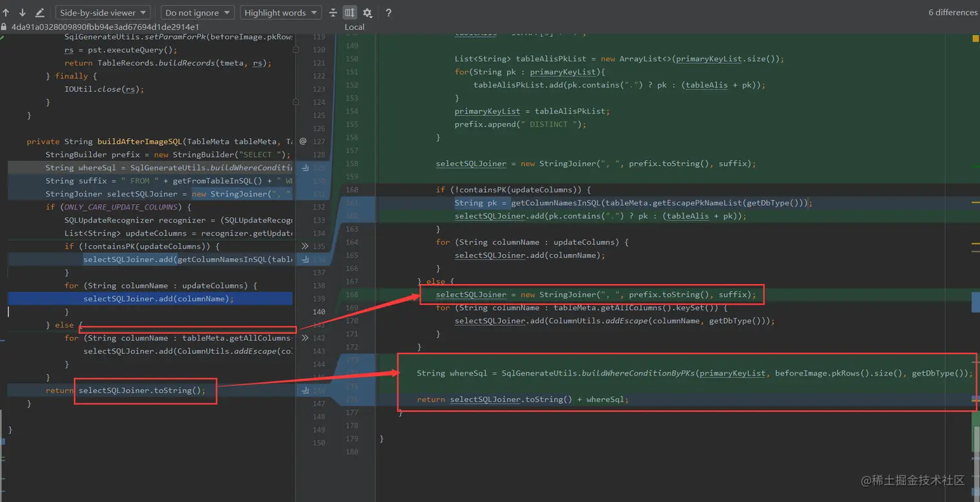The width and height of the screenshot is (980, 502).
Task: Click the pencil Jump to Source icon
Action: (40, 12)
